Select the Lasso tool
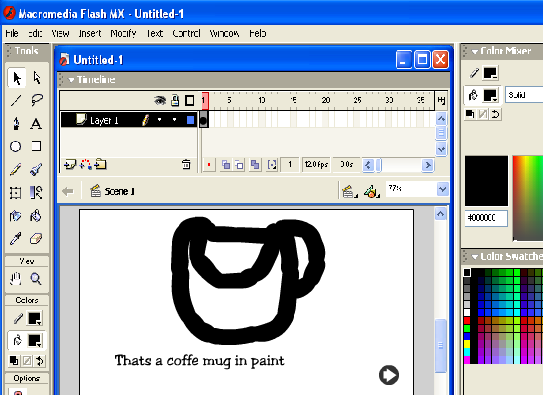The height and width of the screenshot is (395, 543). [x=36, y=100]
